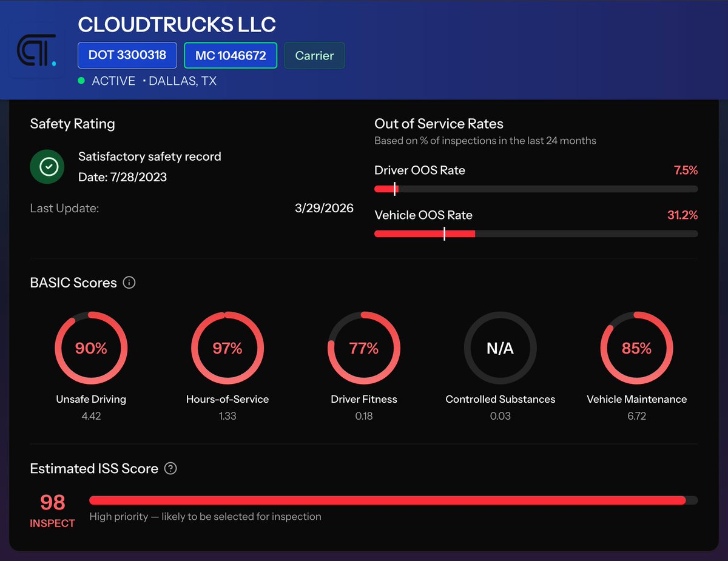Click the Driver OOS Rate label

420,170
